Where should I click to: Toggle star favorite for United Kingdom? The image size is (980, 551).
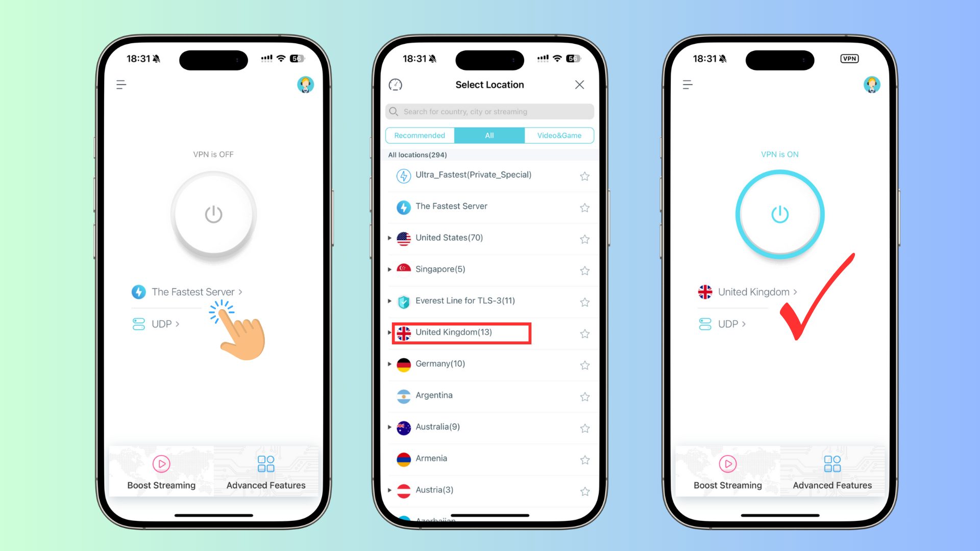tap(584, 332)
